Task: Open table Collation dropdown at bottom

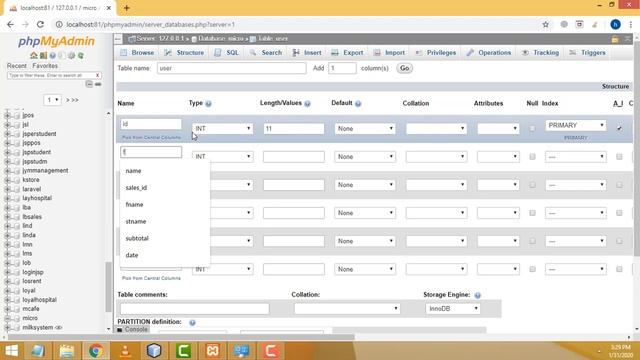Action: pos(347,309)
